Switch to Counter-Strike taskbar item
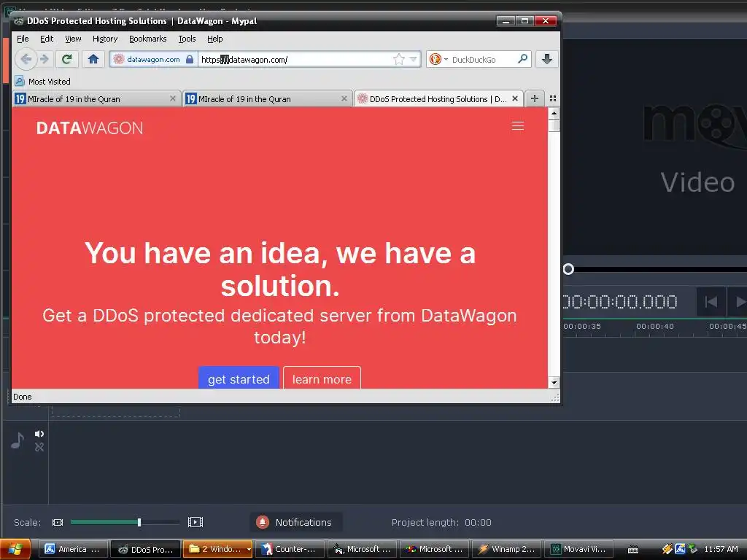747x560 pixels. [x=290, y=549]
